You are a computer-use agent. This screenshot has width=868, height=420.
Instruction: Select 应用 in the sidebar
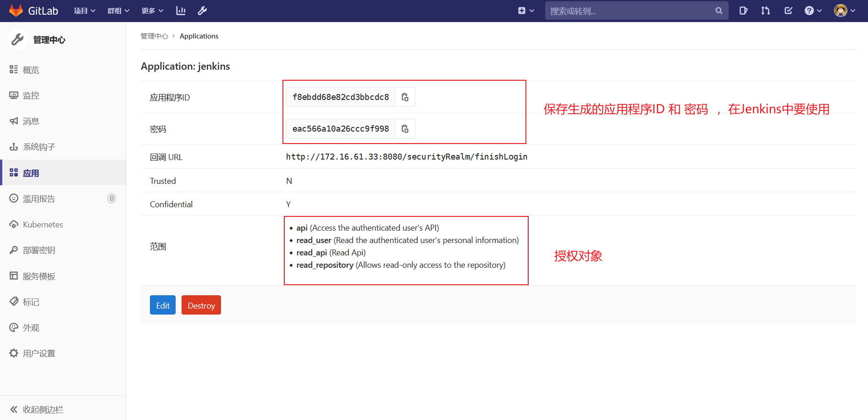(63, 173)
